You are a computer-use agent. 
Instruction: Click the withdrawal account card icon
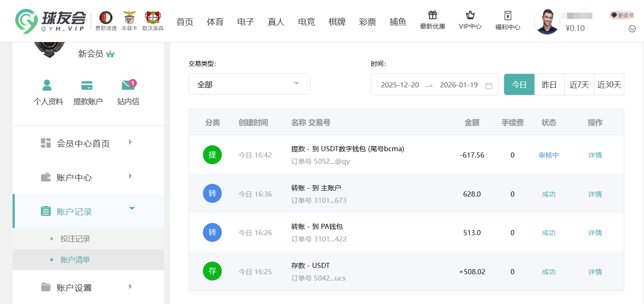point(87,85)
